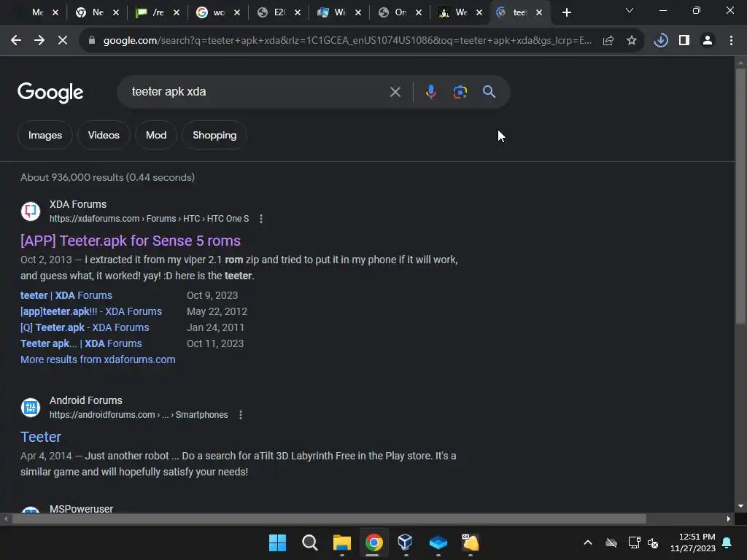Screen dimensions: 747x560
Task: Switch to the 'E2' browser tab
Action: [x=278, y=12]
